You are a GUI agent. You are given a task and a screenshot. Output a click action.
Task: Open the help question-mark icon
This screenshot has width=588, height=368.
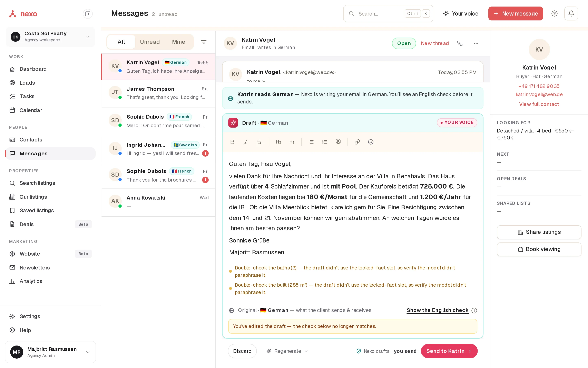pyautogui.click(x=554, y=14)
